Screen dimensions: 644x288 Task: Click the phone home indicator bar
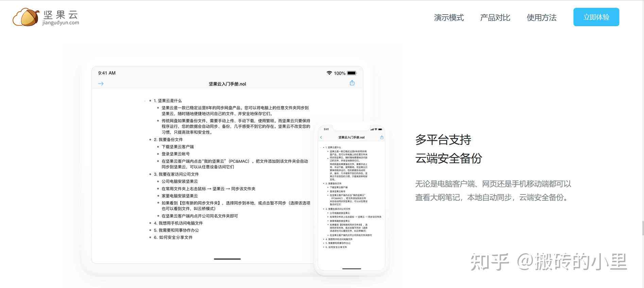351,269
